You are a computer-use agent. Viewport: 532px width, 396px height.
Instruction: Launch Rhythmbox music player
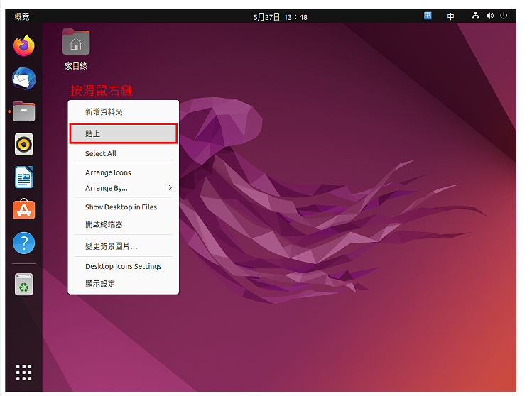(x=23, y=145)
